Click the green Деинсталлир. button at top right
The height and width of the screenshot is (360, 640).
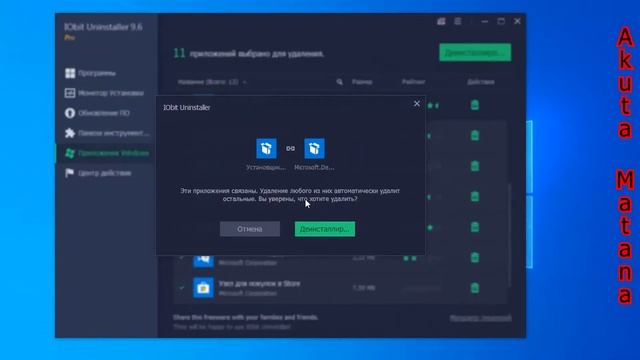[475, 53]
